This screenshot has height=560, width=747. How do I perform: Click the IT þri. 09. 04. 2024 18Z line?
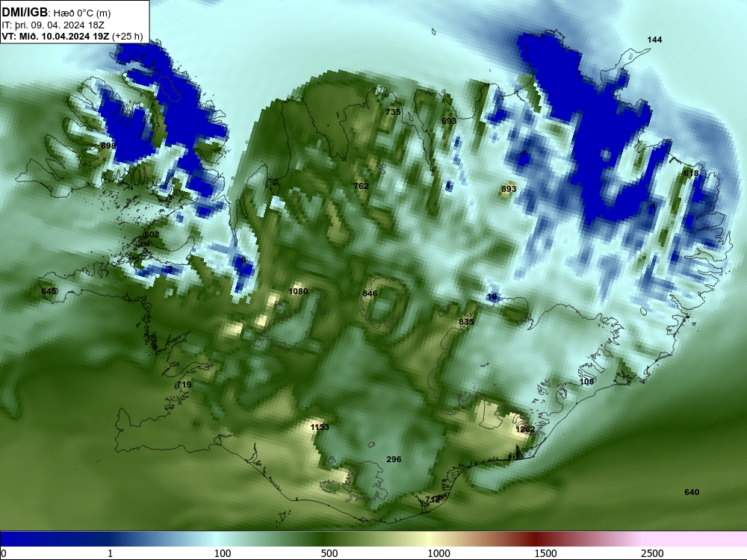(53, 25)
